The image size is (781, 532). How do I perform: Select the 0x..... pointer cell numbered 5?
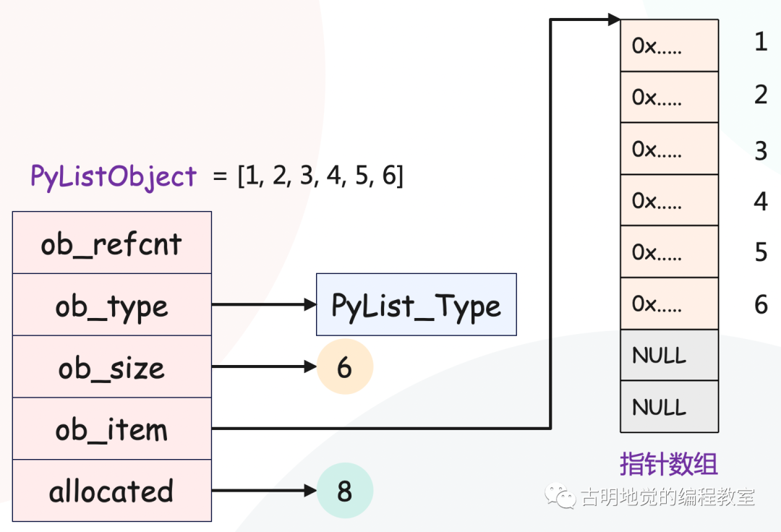coord(670,252)
